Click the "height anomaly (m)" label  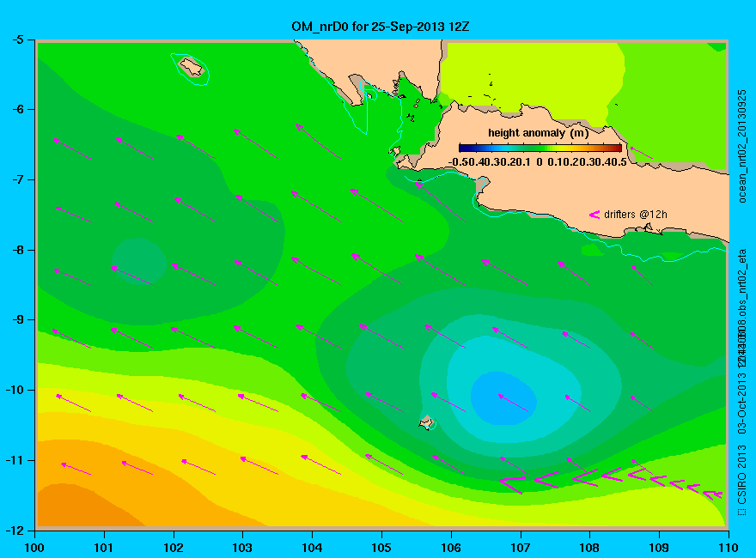point(538,132)
